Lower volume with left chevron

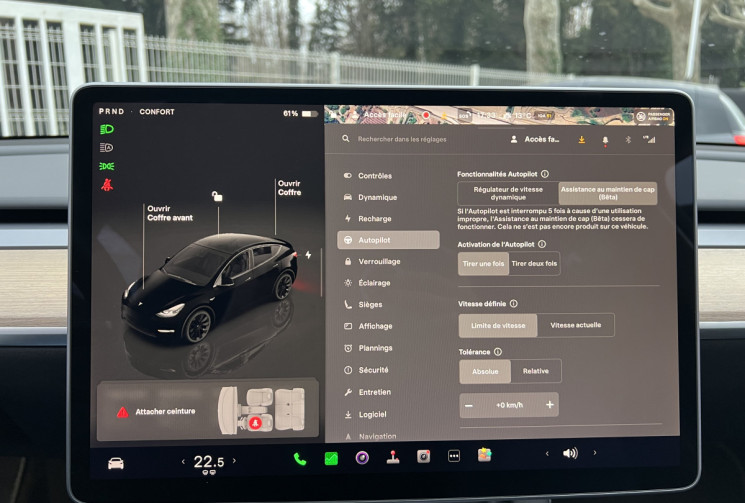pos(547,454)
